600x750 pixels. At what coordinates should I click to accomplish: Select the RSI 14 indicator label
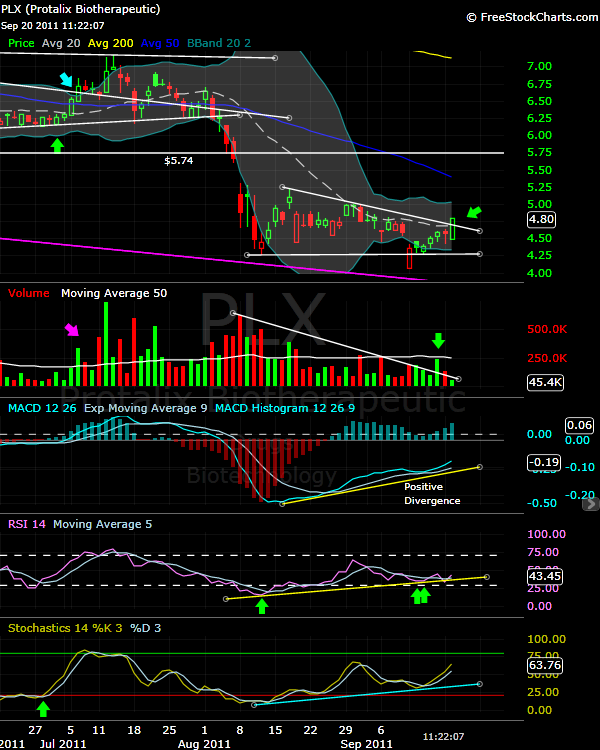pyautogui.click(x=27, y=524)
